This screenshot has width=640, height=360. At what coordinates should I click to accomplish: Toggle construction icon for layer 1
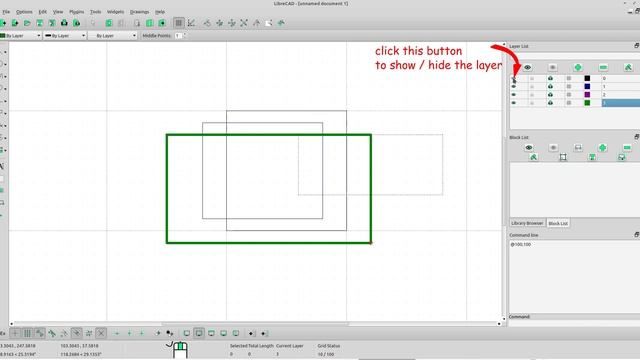point(569,87)
